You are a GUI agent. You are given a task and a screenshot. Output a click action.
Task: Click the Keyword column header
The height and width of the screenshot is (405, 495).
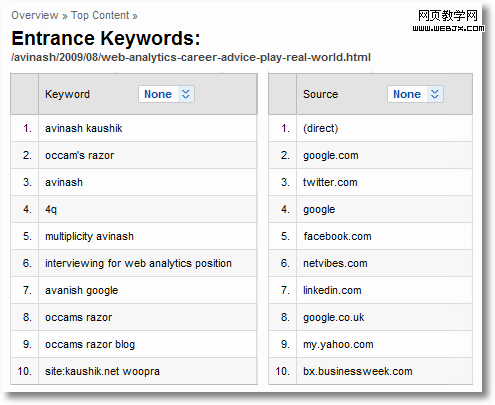coord(67,94)
